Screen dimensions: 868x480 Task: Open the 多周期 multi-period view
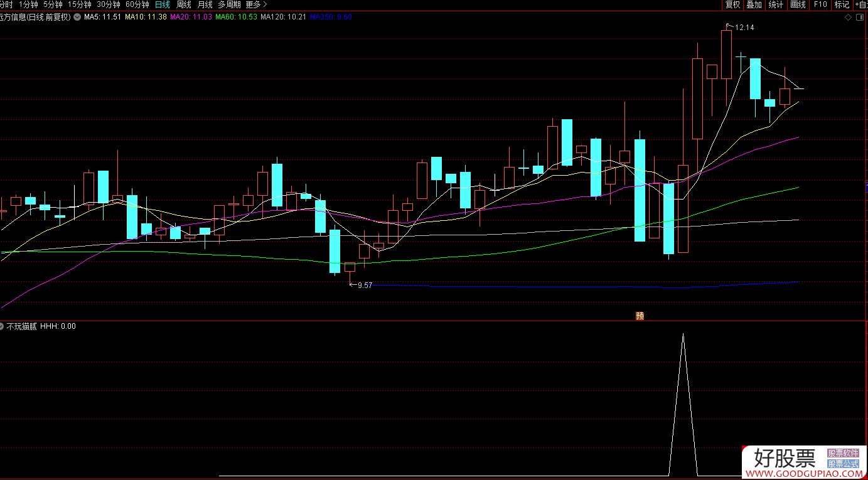[229, 4]
